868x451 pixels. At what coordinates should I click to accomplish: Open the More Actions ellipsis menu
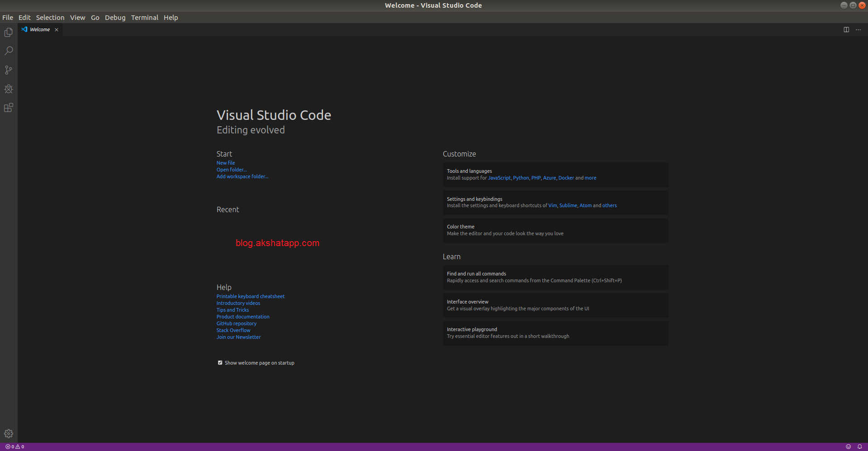[x=858, y=29]
